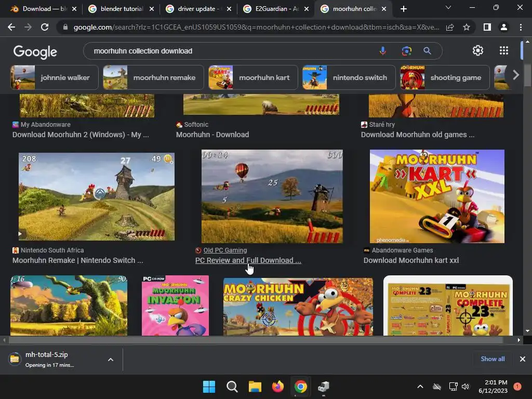Show more filter chips with right arrow

[x=516, y=75]
